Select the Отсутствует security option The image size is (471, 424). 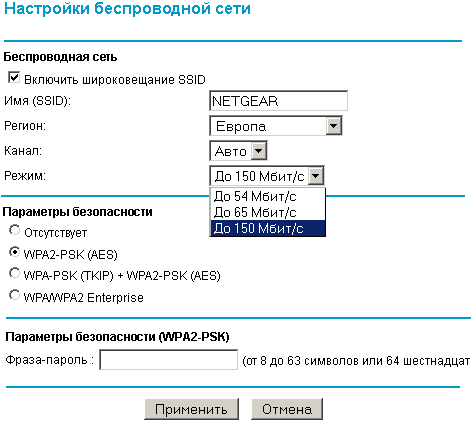coord(14,230)
